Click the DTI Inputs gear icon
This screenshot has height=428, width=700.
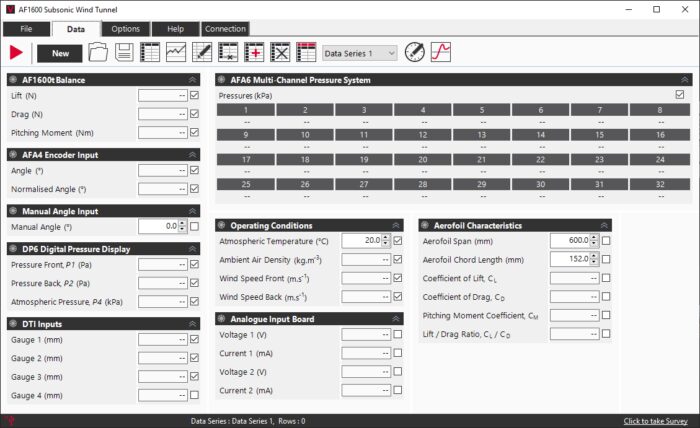click(13, 324)
